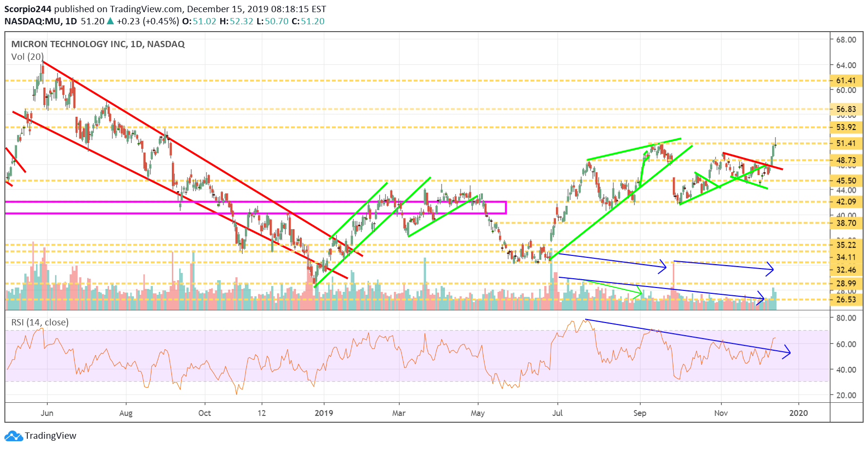Click the TradingView cloud logo icon
Image resolution: width=868 pixels, height=449 pixels.
pos(14,435)
